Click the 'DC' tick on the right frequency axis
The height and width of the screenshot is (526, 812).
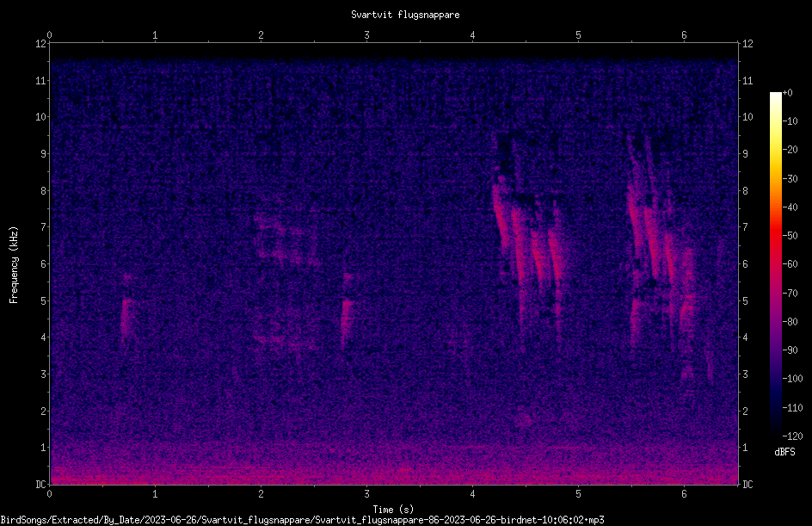pyautogui.click(x=747, y=485)
